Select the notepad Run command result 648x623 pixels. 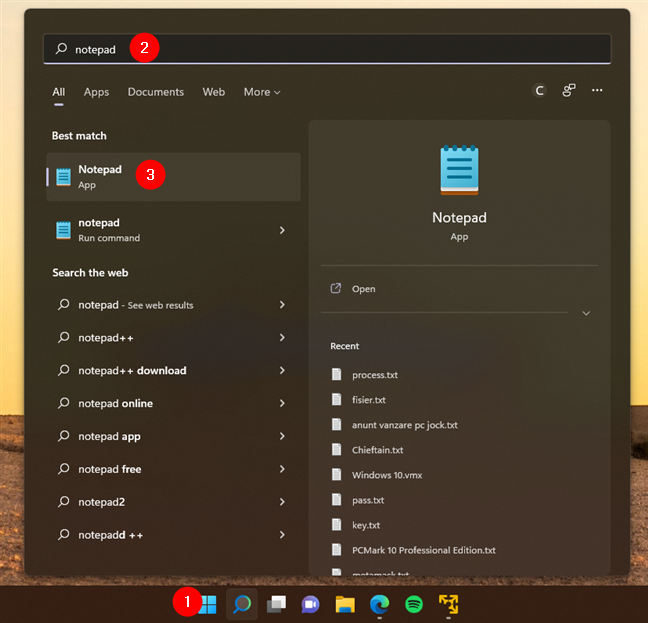pos(174,230)
